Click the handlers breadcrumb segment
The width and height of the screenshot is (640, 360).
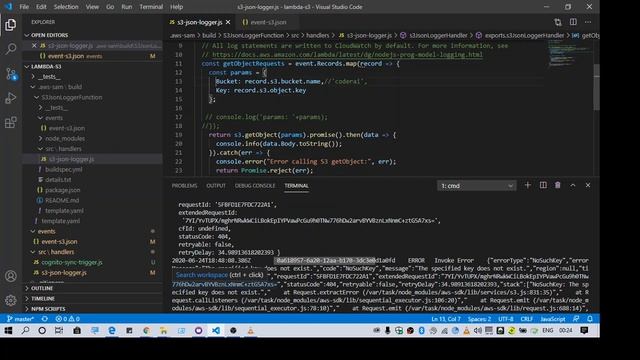click(318, 36)
